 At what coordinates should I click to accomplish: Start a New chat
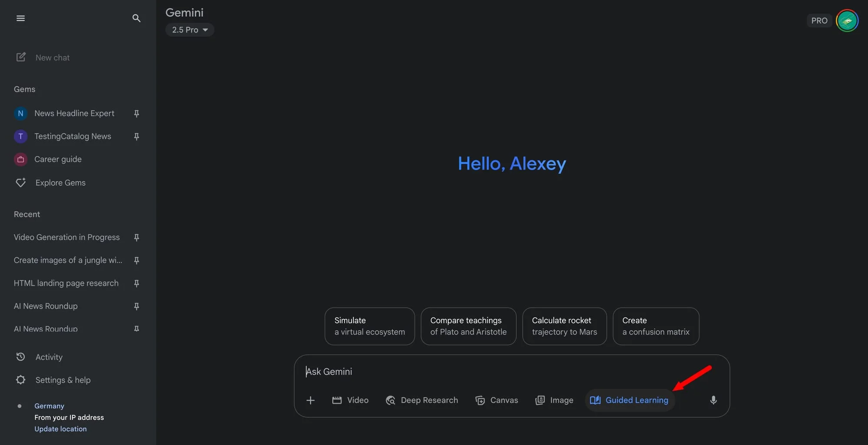[52, 58]
